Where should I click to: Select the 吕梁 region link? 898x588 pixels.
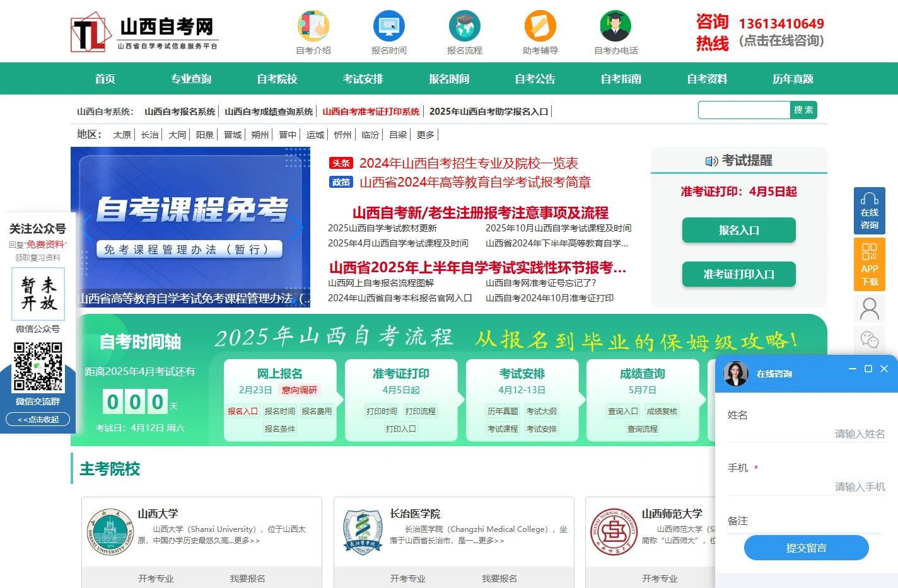398,135
